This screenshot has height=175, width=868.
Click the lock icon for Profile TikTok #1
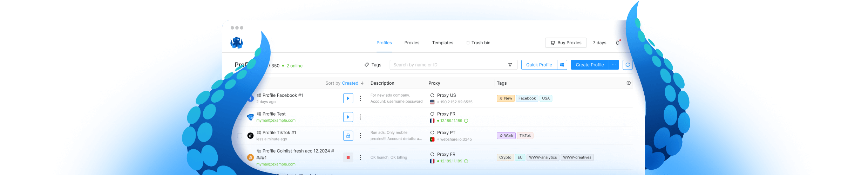[x=348, y=136]
